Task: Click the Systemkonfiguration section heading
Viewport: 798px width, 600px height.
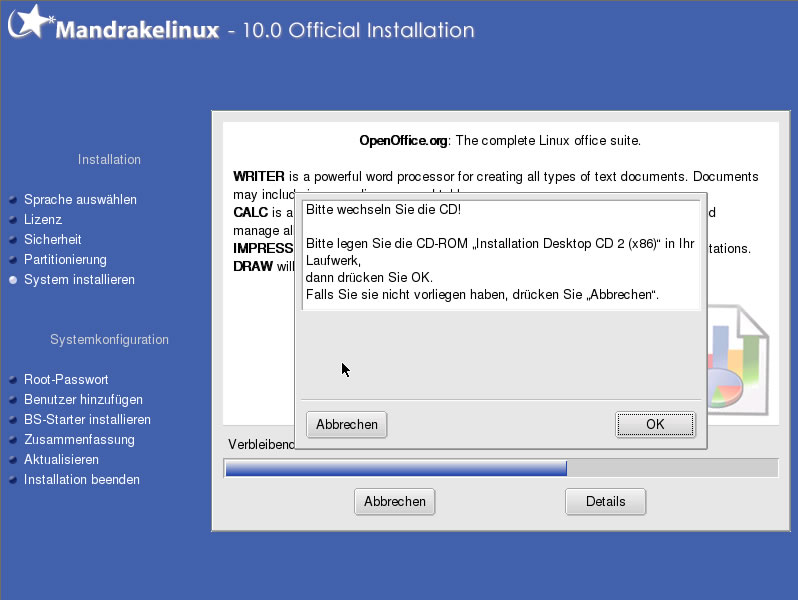Action: click(109, 339)
